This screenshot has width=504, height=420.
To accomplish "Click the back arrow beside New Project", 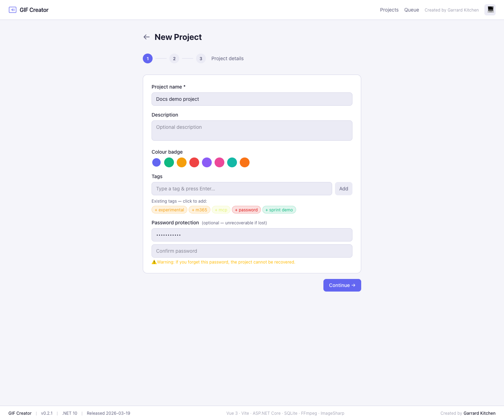I will (x=146, y=37).
